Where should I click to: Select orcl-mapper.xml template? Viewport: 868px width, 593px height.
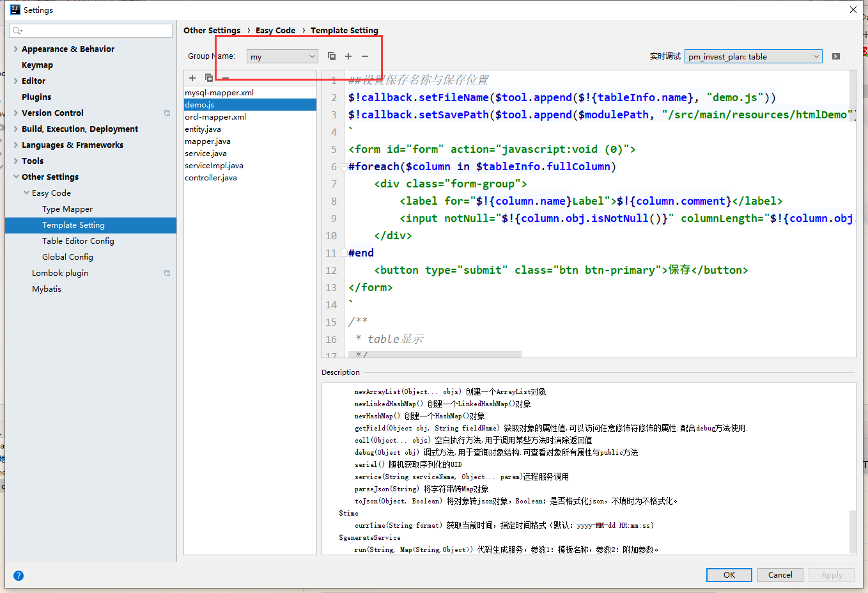point(250,117)
